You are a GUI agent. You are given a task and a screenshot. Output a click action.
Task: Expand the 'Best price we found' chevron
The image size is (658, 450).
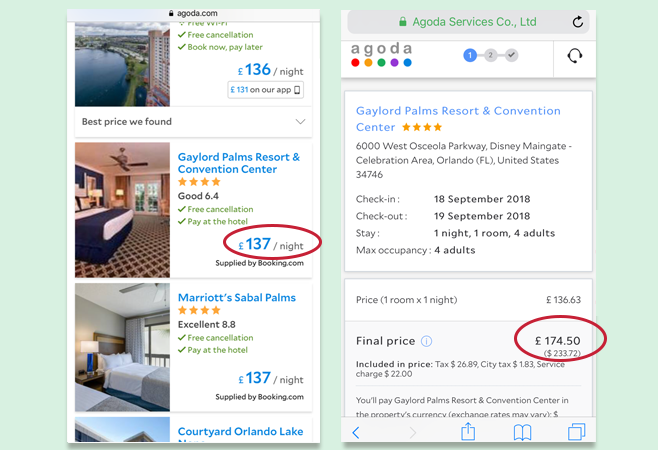tap(300, 122)
